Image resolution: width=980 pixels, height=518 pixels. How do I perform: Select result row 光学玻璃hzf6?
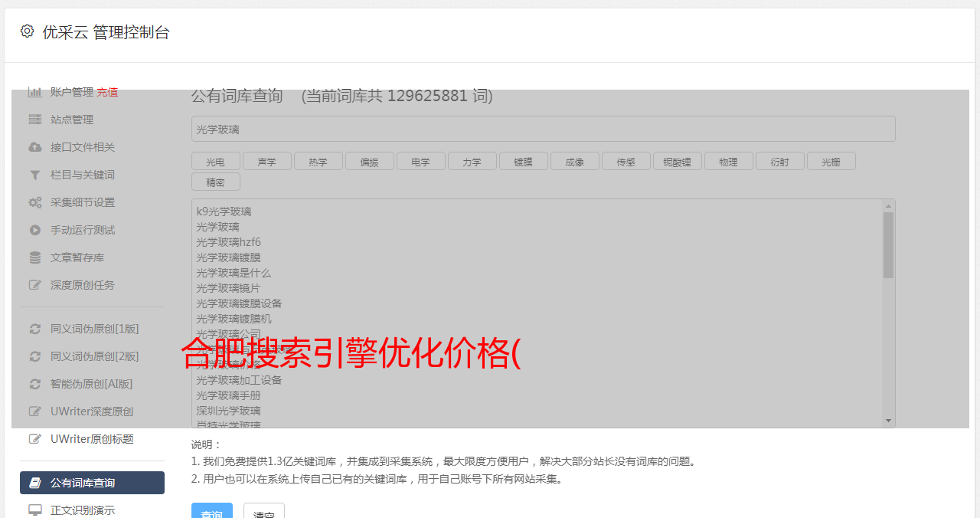tap(228, 242)
